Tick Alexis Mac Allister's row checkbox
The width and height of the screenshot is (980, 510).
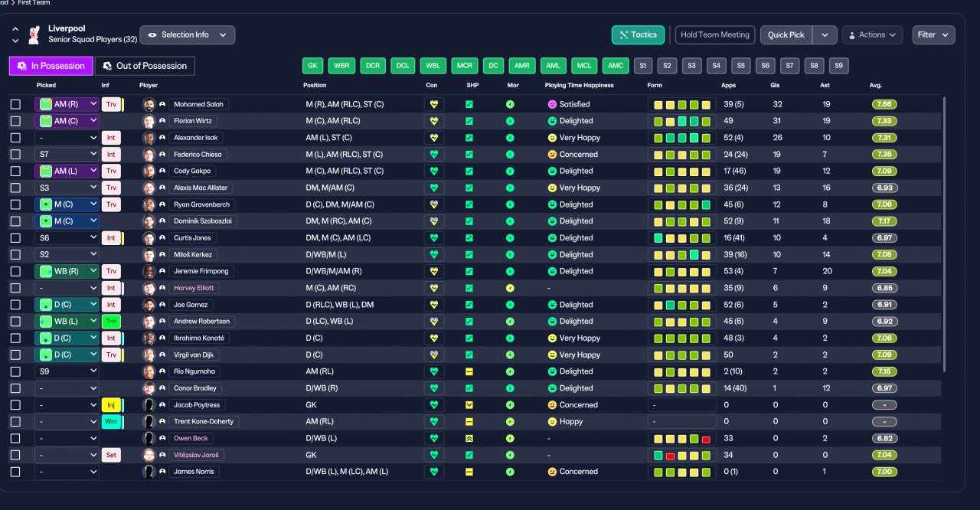(x=15, y=188)
